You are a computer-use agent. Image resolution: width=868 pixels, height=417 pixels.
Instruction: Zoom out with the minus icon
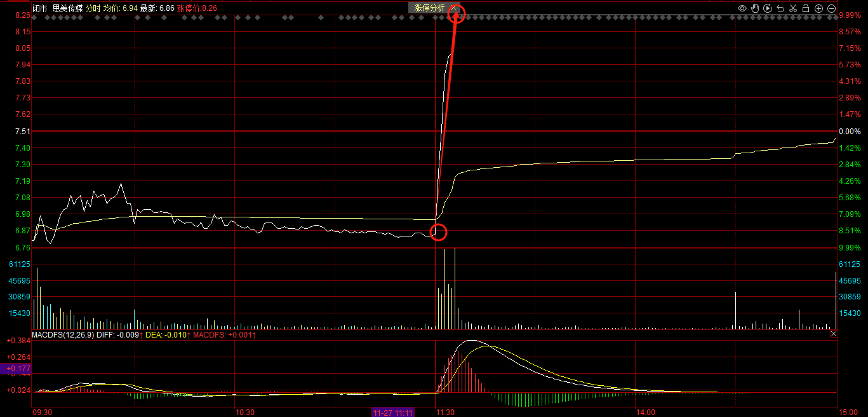pos(831,8)
